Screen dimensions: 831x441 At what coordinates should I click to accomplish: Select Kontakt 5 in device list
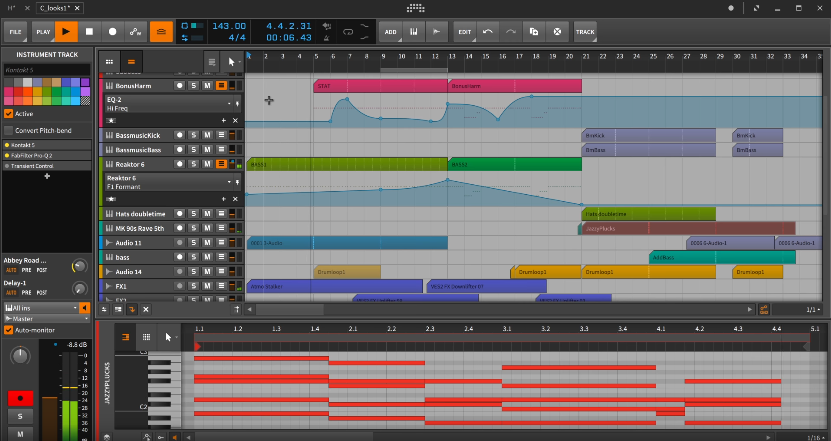click(x=47, y=145)
